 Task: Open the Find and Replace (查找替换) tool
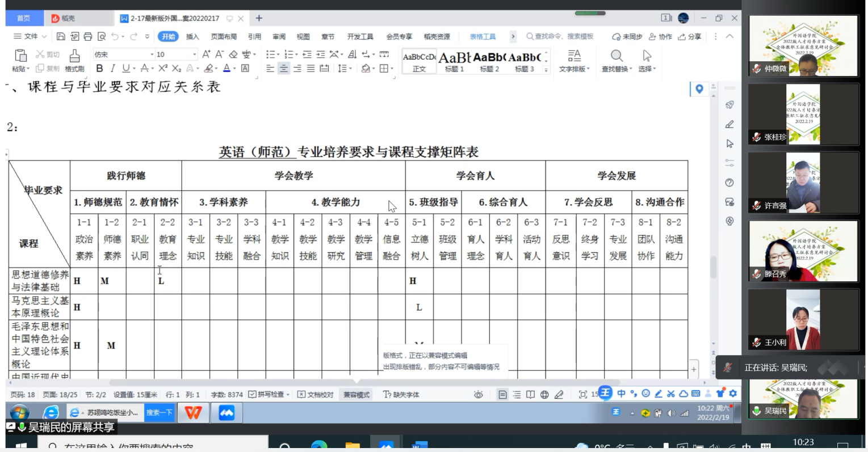click(x=617, y=61)
